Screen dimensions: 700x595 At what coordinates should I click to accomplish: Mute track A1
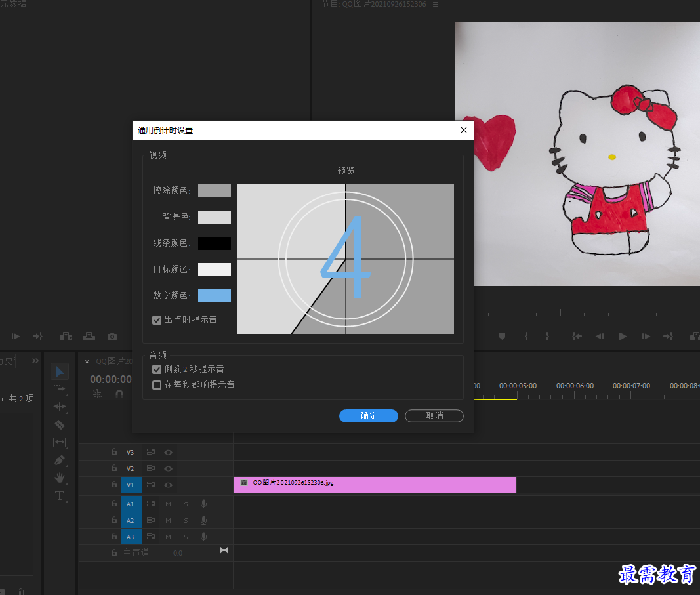(169, 504)
